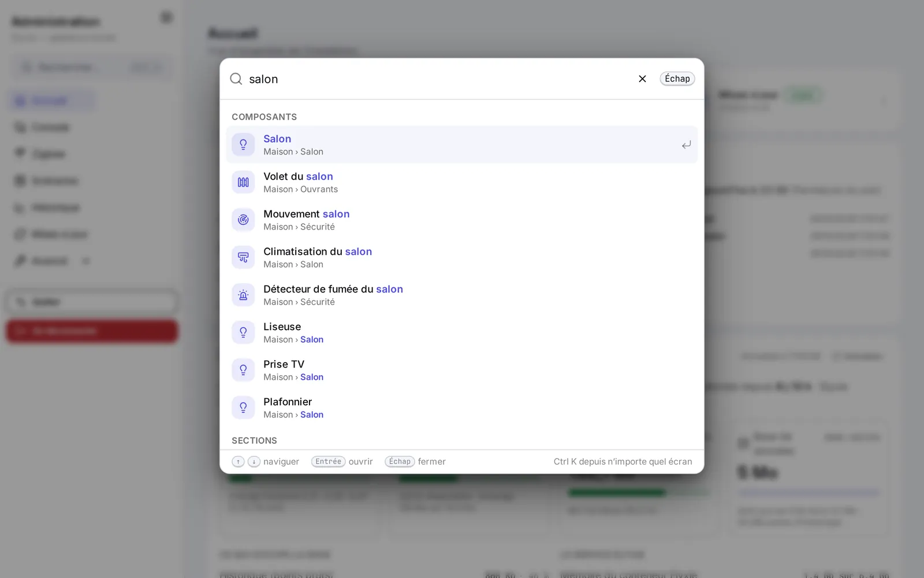Click the air conditioner icon for Climatisation
The image size is (924, 578).
pos(243,257)
